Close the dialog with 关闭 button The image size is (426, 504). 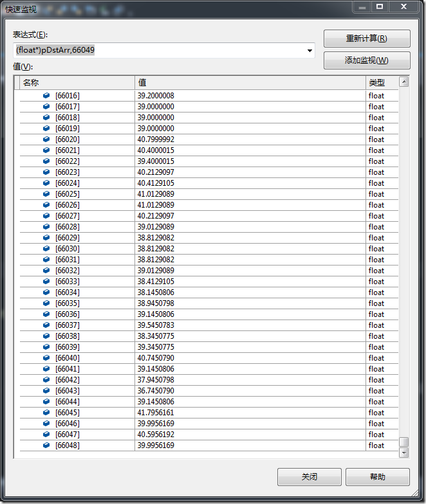click(x=309, y=477)
